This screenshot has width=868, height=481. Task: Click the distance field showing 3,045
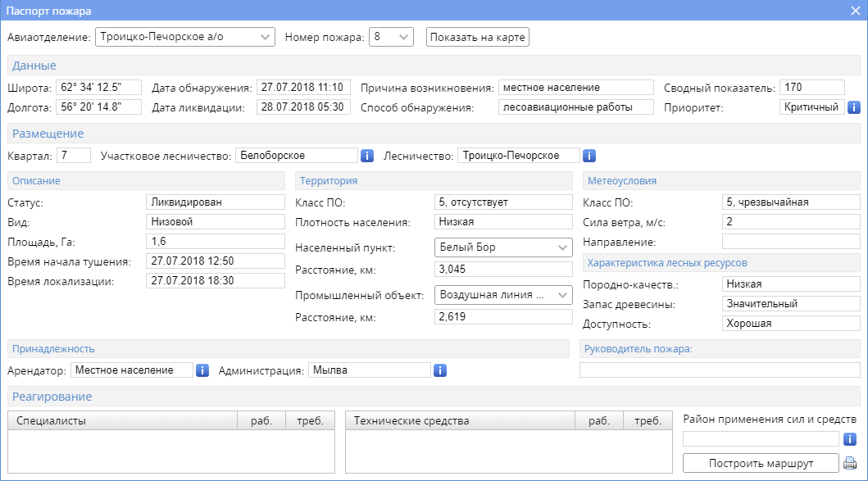pyautogui.click(x=503, y=269)
